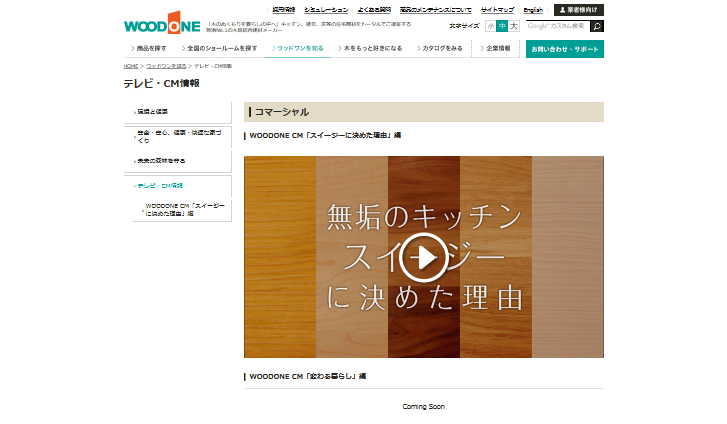
Task: Click the search magnifier button
Action: (597, 26)
